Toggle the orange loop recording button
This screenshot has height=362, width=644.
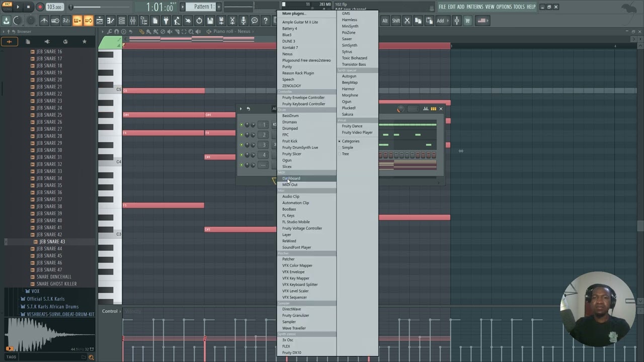click(x=88, y=21)
